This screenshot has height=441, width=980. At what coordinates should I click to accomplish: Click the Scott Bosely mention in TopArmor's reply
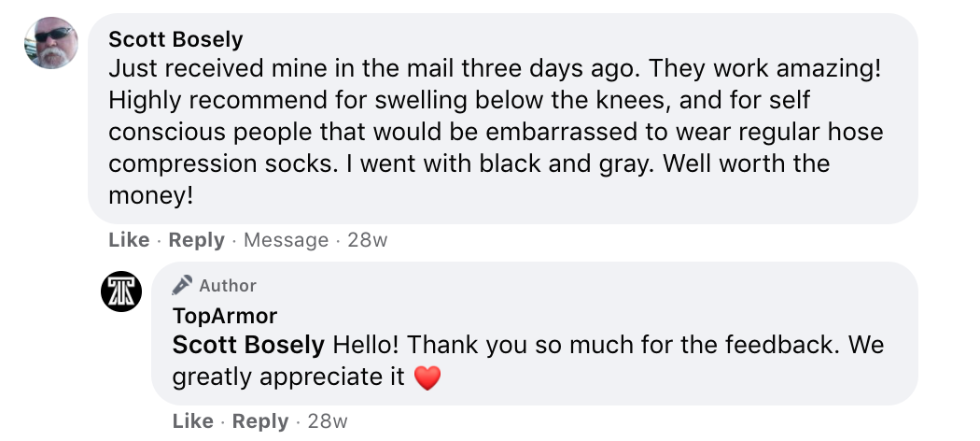pos(248,346)
